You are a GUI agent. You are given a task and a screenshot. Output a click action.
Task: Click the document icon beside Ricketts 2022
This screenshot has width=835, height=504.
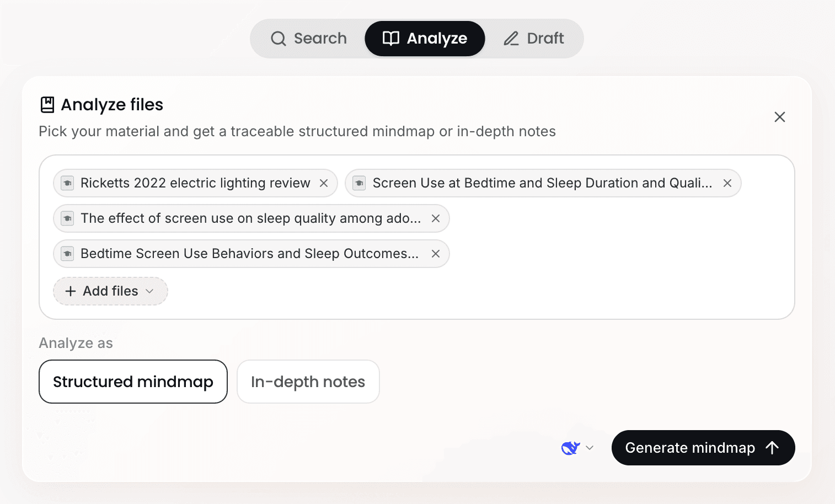tap(67, 183)
